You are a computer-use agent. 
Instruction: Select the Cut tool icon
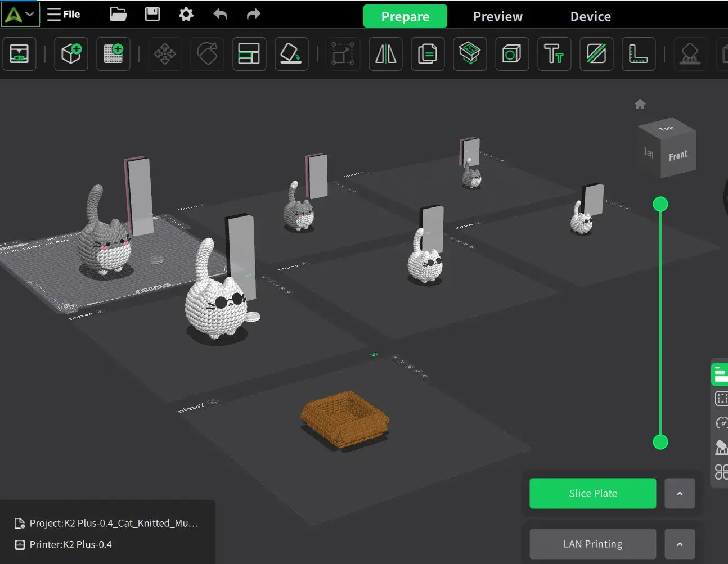click(596, 54)
